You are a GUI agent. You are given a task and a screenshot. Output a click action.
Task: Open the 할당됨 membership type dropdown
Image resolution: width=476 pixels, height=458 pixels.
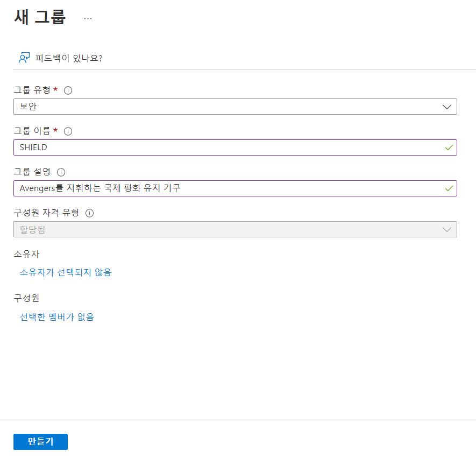point(235,229)
